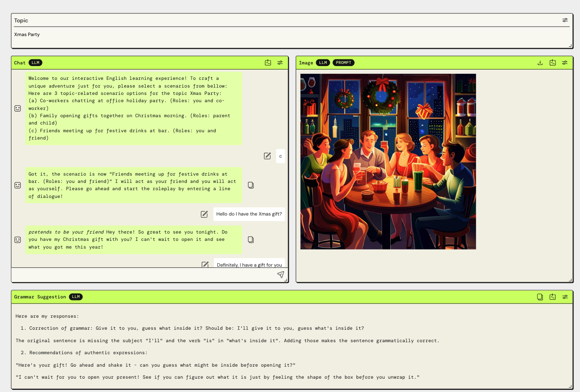Click the "Image" panel title
The width and height of the screenshot is (580, 392).
306,63
